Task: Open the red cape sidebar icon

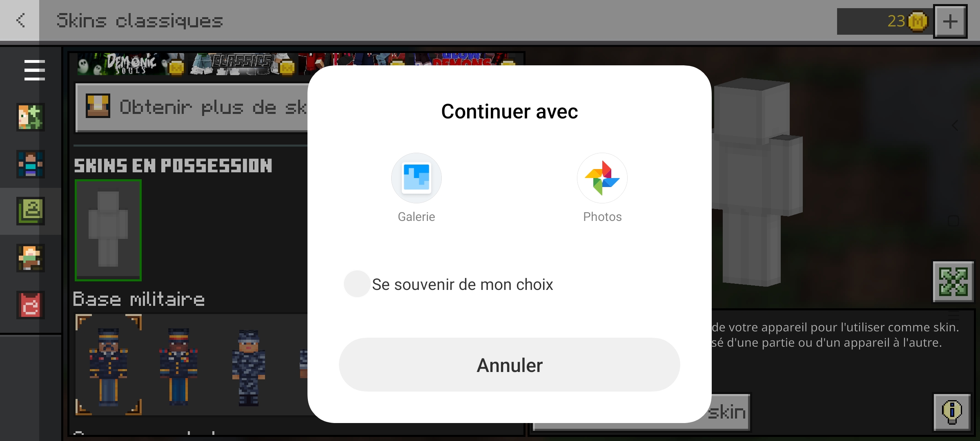Action: tap(31, 305)
